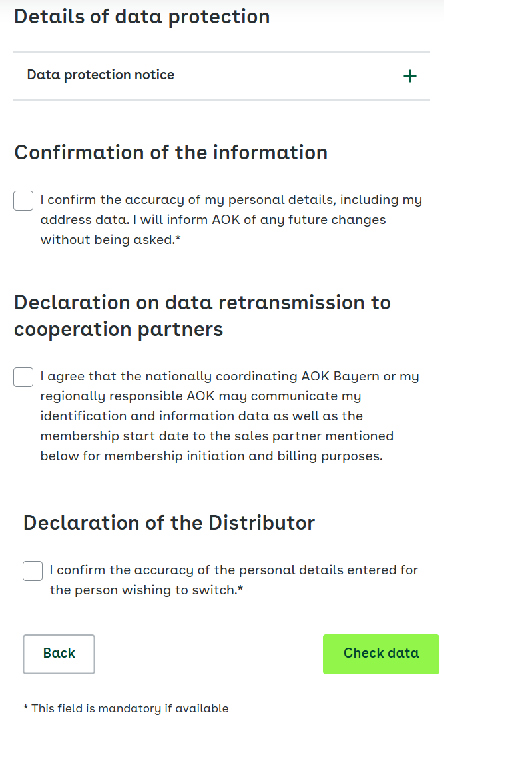
Task: Click the plus icon beside Data protection notice
Action: [409, 76]
